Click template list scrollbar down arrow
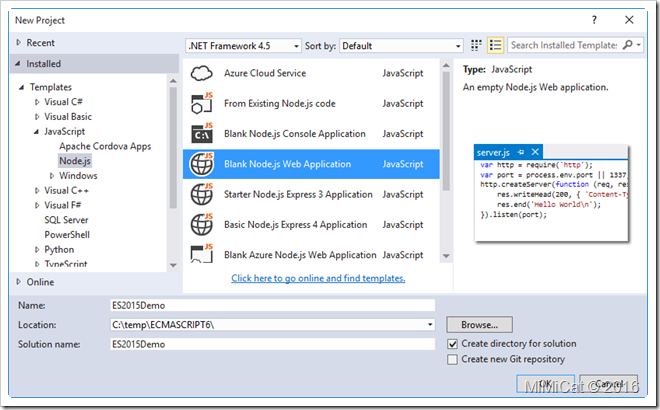This screenshot has width=660, height=410. [x=446, y=256]
